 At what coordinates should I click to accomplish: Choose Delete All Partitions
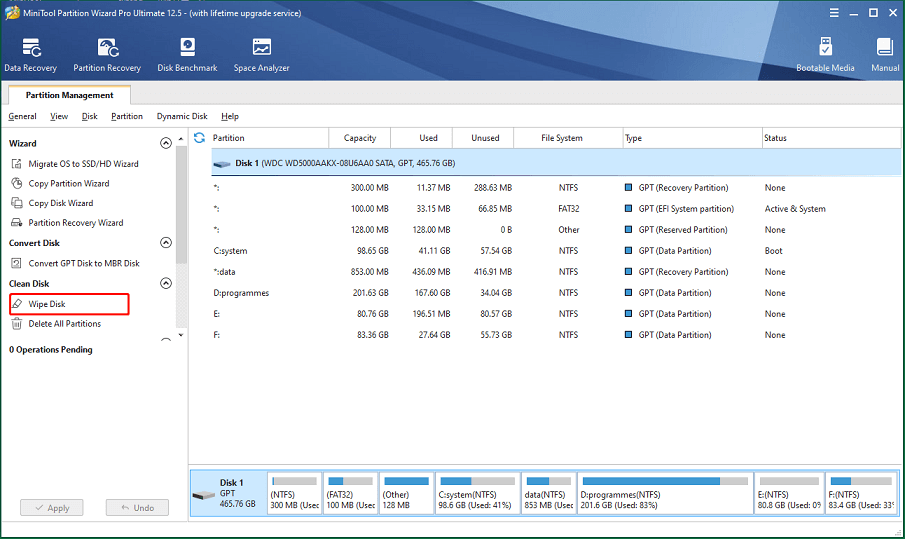(x=65, y=324)
